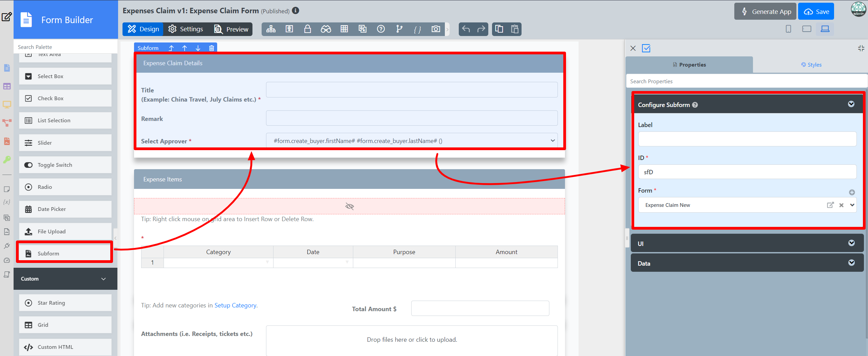Click the question mark icon in toolbar
868x356 pixels.
[381, 29]
